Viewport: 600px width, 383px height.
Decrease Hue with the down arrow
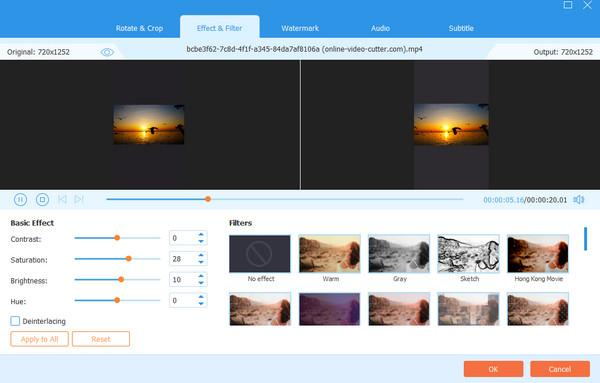pyautogui.click(x=201, y=304)
